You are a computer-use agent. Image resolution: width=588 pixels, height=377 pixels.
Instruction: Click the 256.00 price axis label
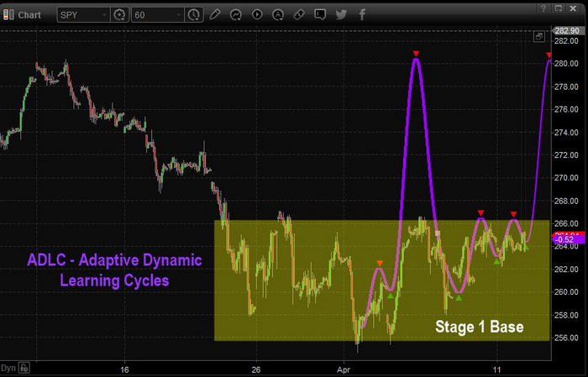[x=566, y=338]
